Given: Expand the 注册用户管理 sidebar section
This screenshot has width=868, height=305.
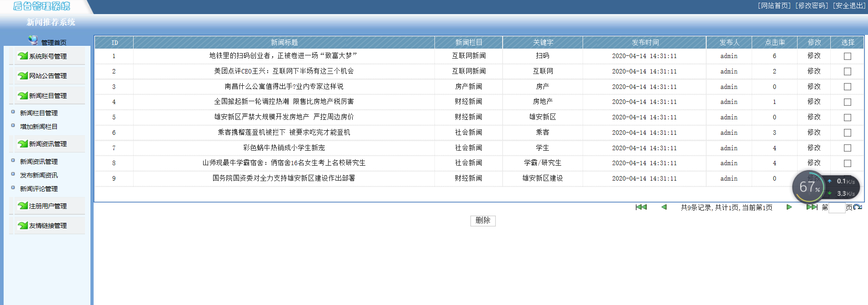Looking at the screenshot, I should point(47,206).
